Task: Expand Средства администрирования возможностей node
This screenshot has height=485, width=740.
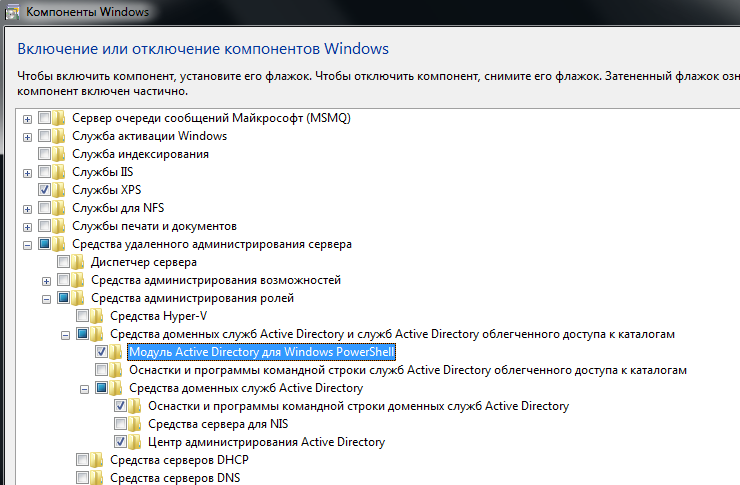Action: (46, 280)
